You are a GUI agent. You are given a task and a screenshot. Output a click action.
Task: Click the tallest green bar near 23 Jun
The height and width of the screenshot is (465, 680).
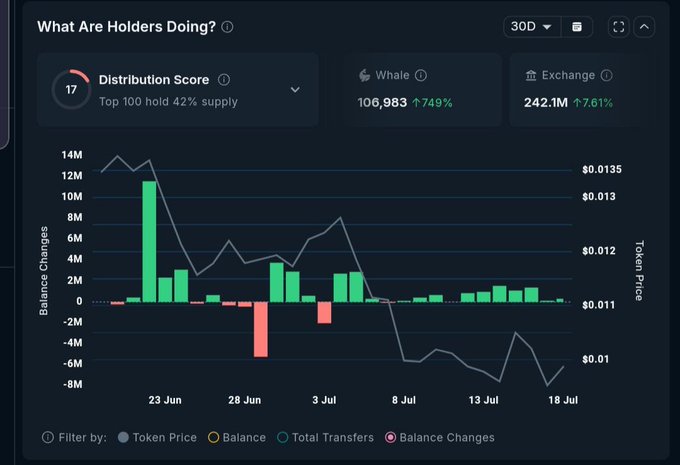149,242
